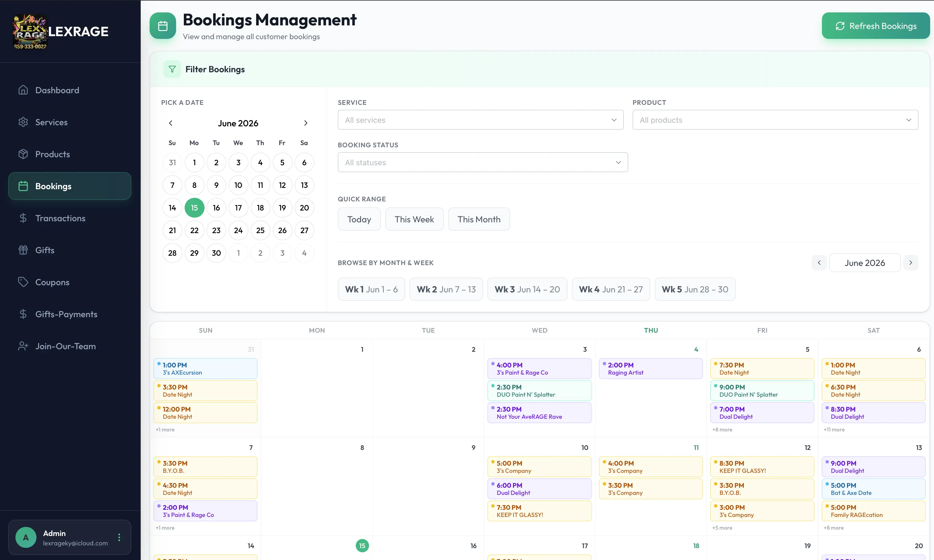Screen dimensions: 934x560
Task: Open the 1:00 PM 3's AXEcursion booking
Action: coord(205,369)
